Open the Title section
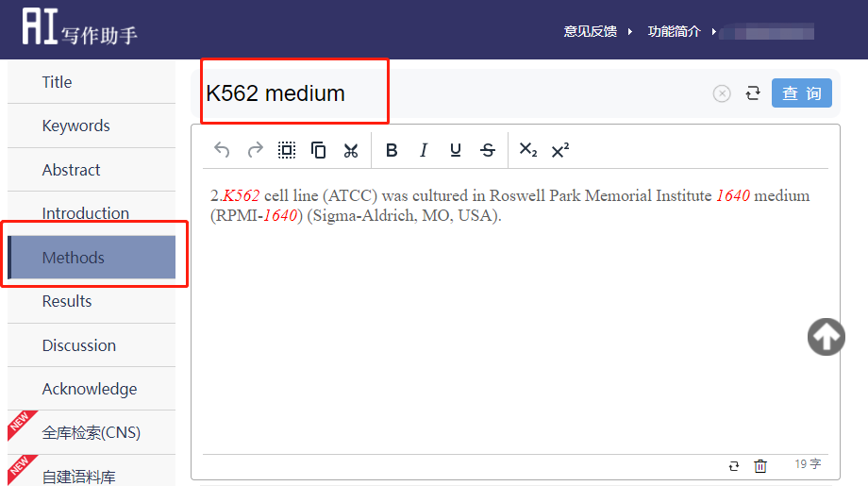This screenshot has height=486, width=868. click(x=92, y=82)
